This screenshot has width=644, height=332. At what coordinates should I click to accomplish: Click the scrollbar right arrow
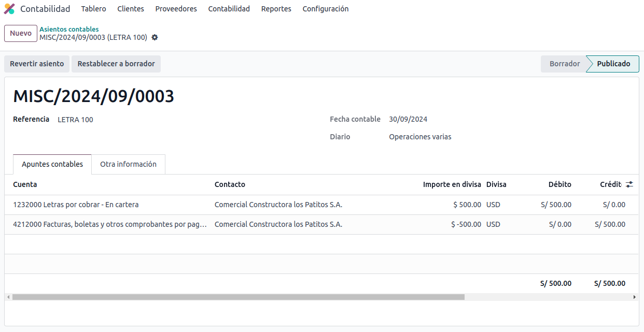pyautogui.click(x=635, y=297)
